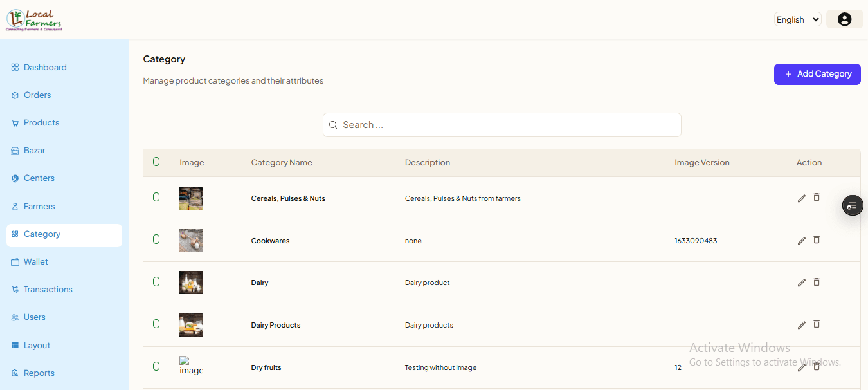This screenshot has width=868, height=390.
Task: Click image version 1633090483
Action: click(x=696, y=241)
